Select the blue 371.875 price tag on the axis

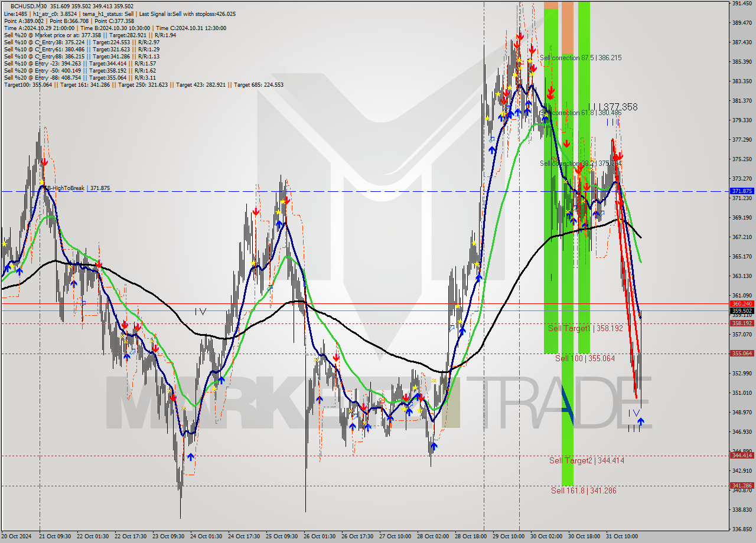[x=742, y=191]
